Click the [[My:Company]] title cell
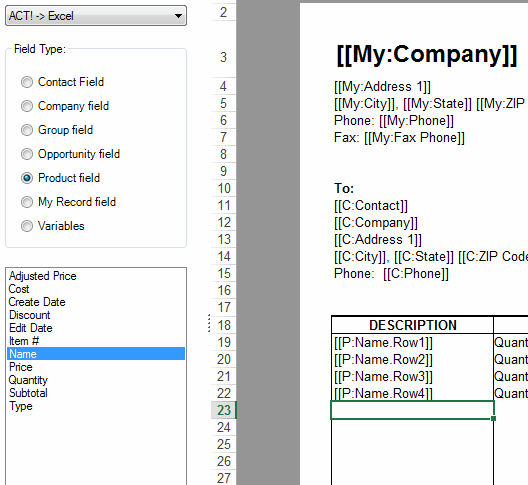The width and height of the screenshot is (528, 485). click(x=427, y=54)
